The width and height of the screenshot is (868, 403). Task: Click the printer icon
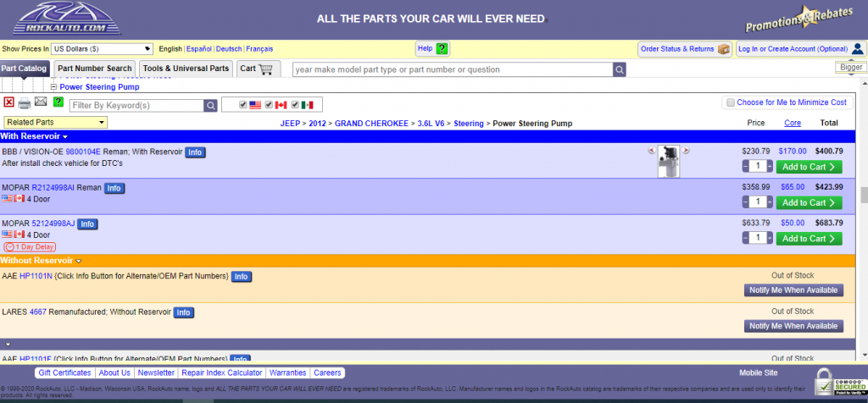[x=25, y=102]
